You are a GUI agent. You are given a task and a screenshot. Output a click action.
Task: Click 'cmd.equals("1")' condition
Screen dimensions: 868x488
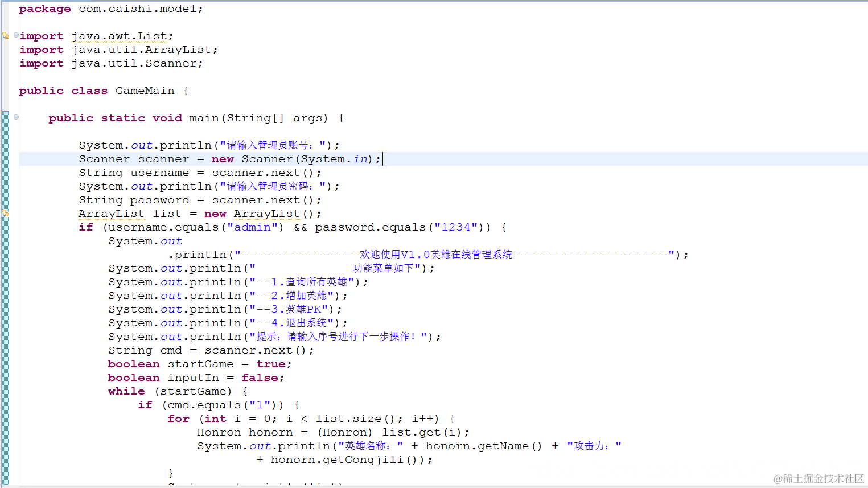[x=223, y=405]
